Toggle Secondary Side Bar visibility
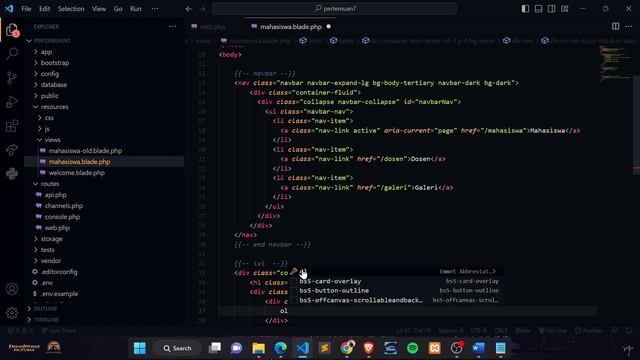This screenshot has width=640, height=360. (x=551, y=9)
